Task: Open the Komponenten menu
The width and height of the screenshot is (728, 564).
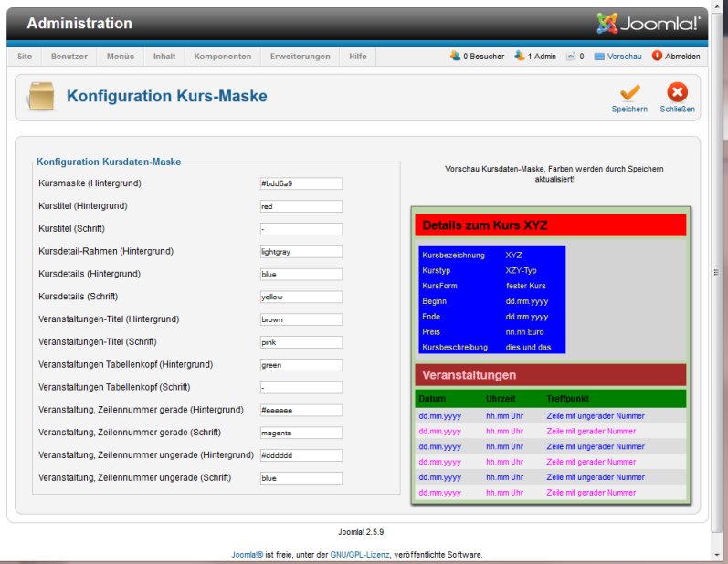Action: pyautogui.click(x=223, y=57)
